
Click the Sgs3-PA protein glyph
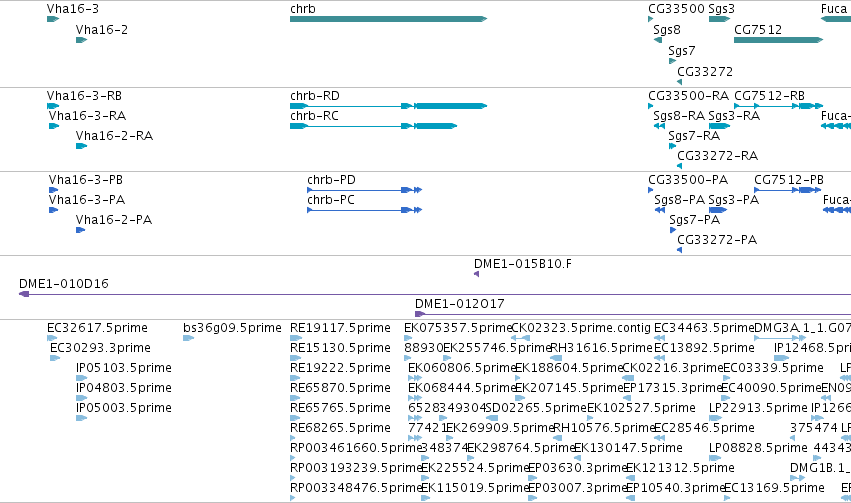pyautogui.click(x=717, y=210)
